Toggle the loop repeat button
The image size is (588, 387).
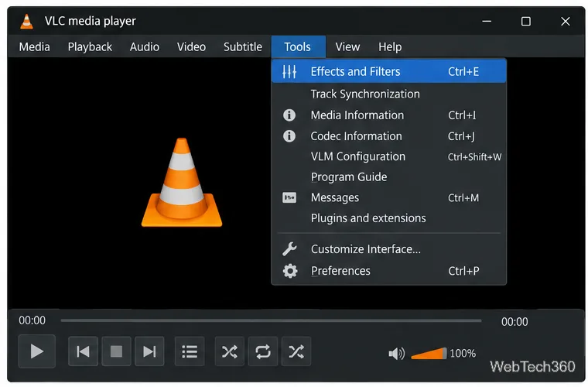263,351
